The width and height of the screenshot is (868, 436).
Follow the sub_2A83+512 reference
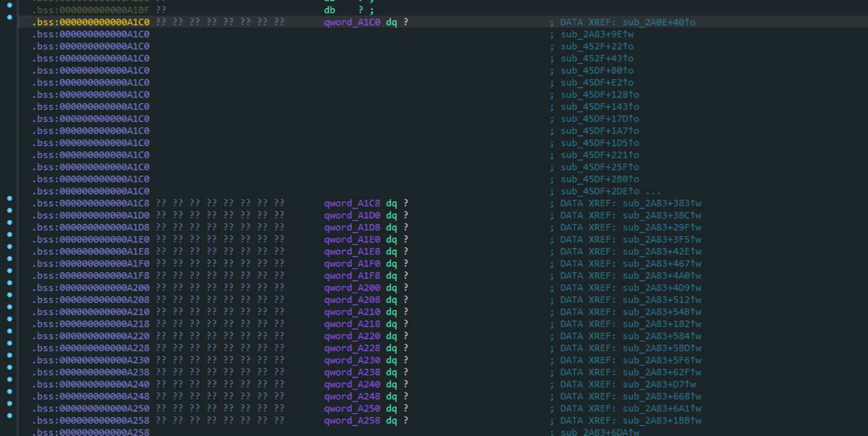pos(662,300)
